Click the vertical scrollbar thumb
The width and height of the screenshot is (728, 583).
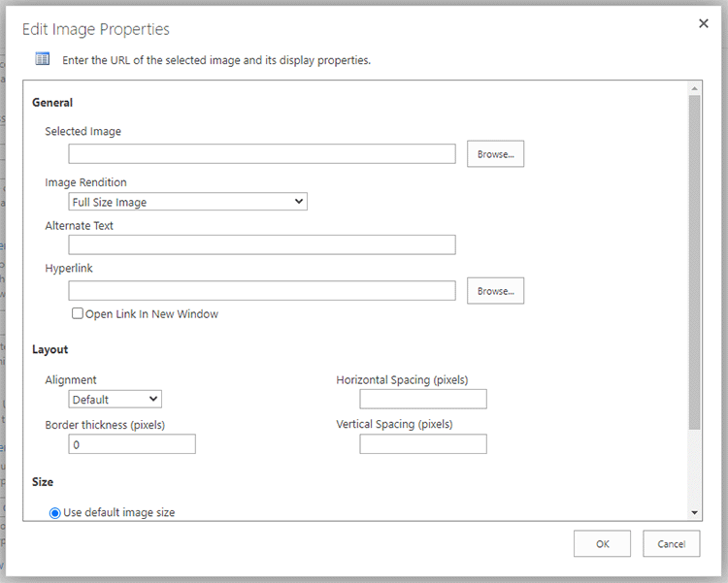(x=695, y=262)
